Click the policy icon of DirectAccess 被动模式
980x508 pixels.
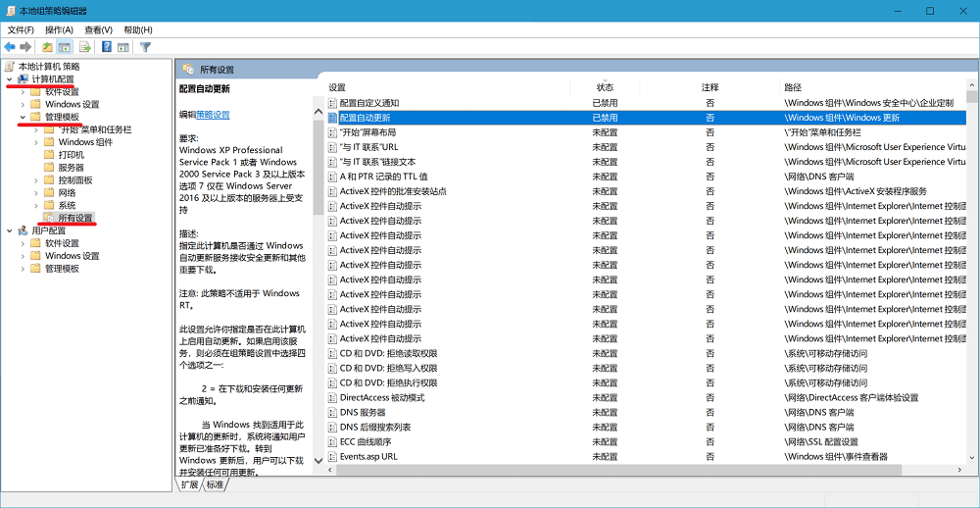tap(332, 397)
